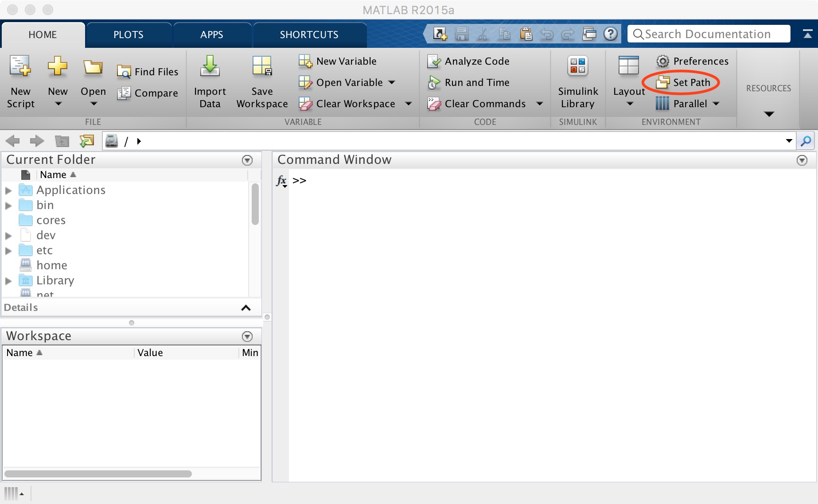
Task: Clear Workspace variables
Action: click(x=347, y=104)
